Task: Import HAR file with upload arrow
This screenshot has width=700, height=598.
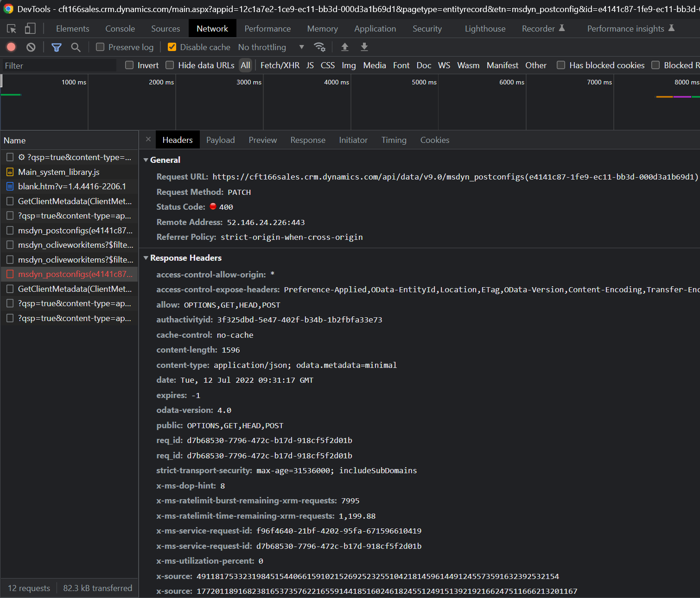Action: 345,47
